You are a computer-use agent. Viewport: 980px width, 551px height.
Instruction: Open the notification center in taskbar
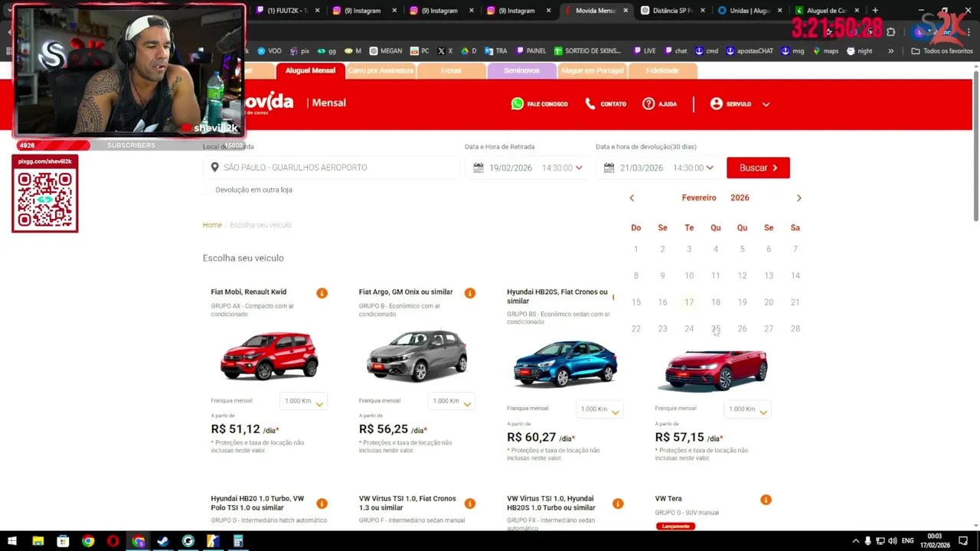(963, 541)
